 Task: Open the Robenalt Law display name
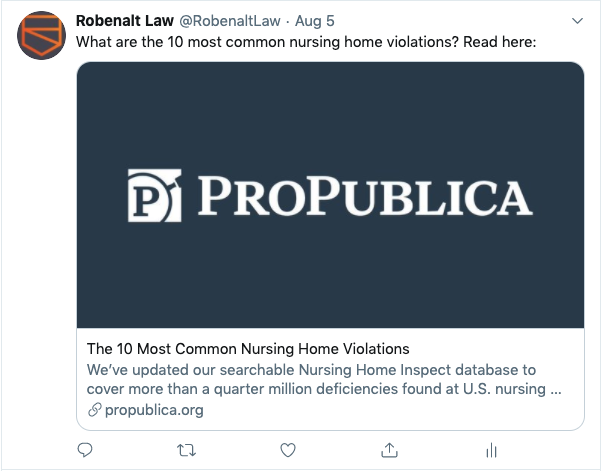tap(125, 21)
